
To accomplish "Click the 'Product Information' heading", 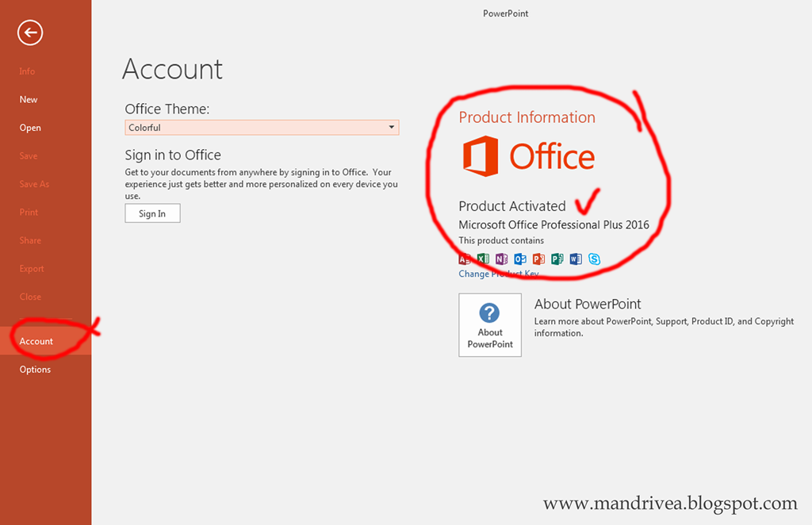I will pos(527,117).
